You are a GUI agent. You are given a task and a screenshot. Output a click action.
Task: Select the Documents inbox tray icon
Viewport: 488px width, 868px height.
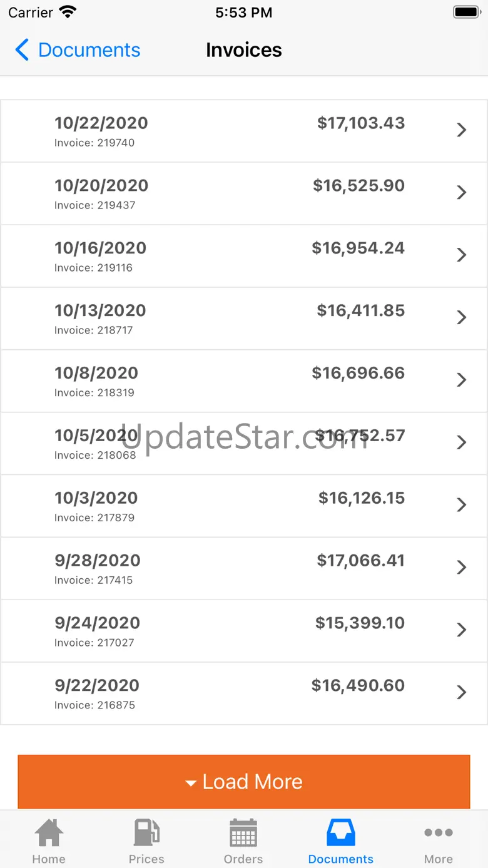(341, 833)
